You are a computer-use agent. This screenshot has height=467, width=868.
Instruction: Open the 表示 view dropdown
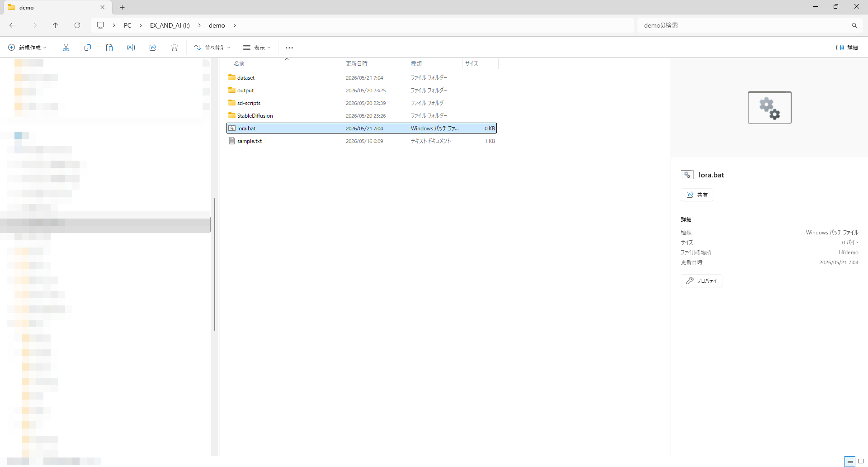[257, 48]
